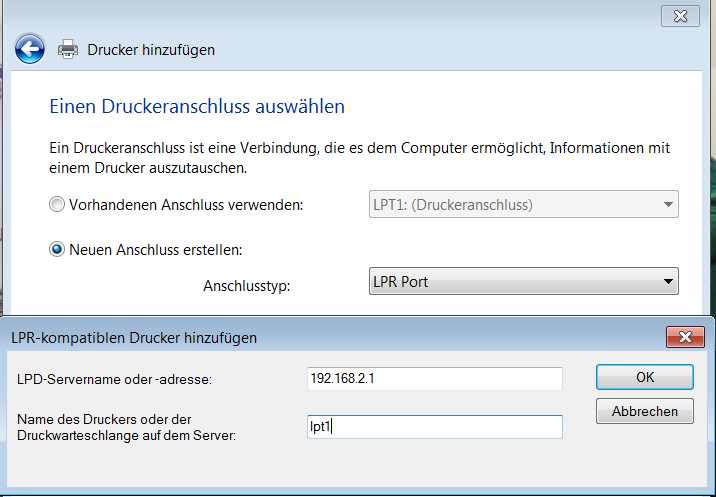Close the LPR-kompatiblen Drucker dialog
716x497 pixels.
coord(685,337)
